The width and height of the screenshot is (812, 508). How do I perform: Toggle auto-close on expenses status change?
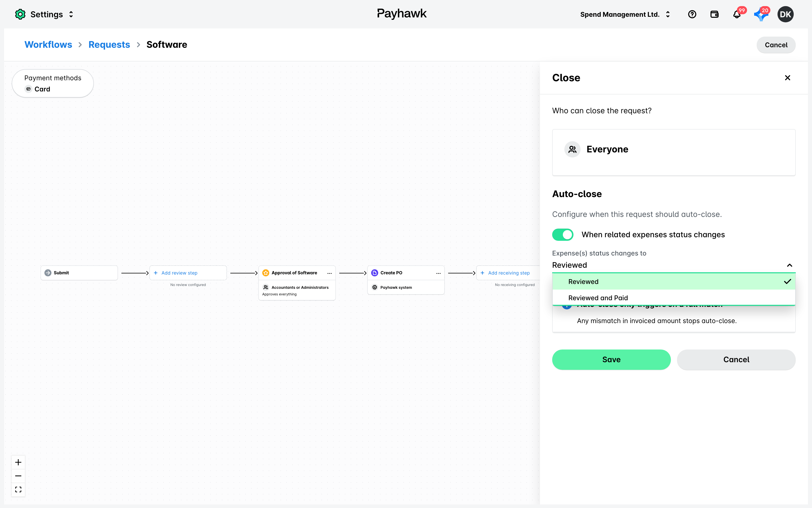[563, 234]
